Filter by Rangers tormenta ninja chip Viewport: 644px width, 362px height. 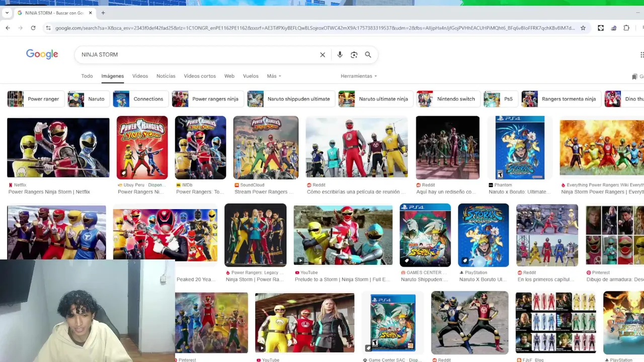click(x=561, y=99)
